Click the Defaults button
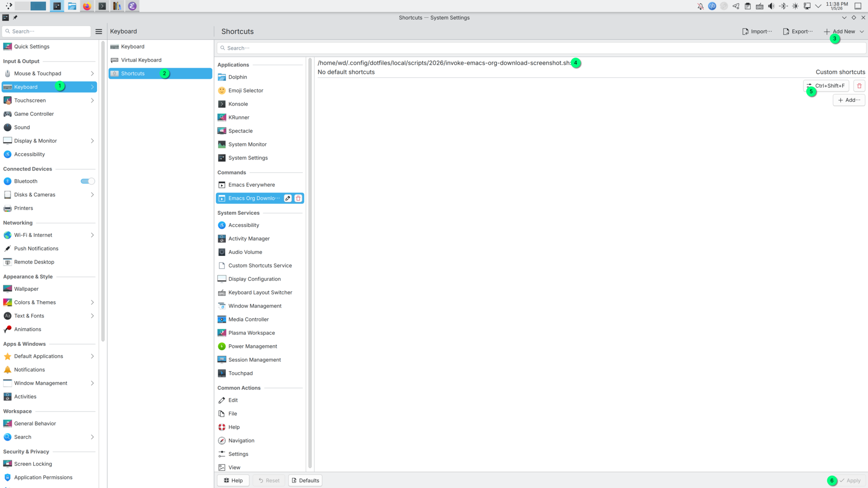Image resolution: width=868 pixels, height=488 pixels. pos(305,480)
